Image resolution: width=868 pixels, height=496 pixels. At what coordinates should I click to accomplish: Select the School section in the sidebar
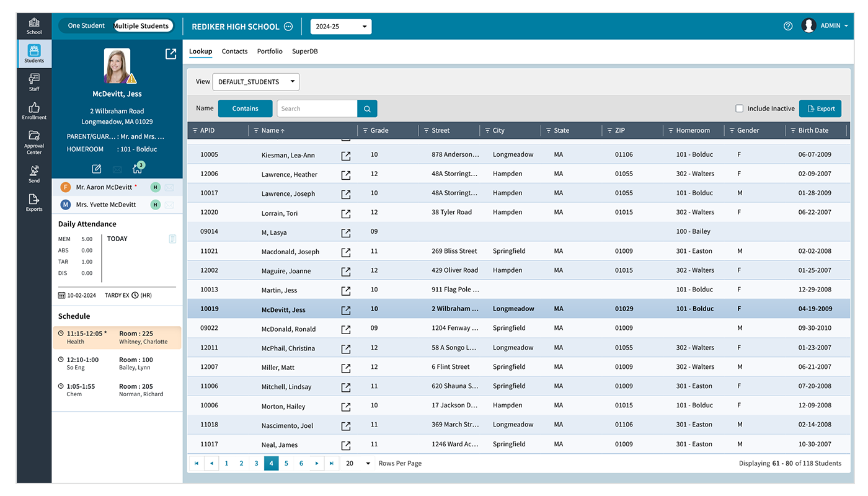pos(33,25)
